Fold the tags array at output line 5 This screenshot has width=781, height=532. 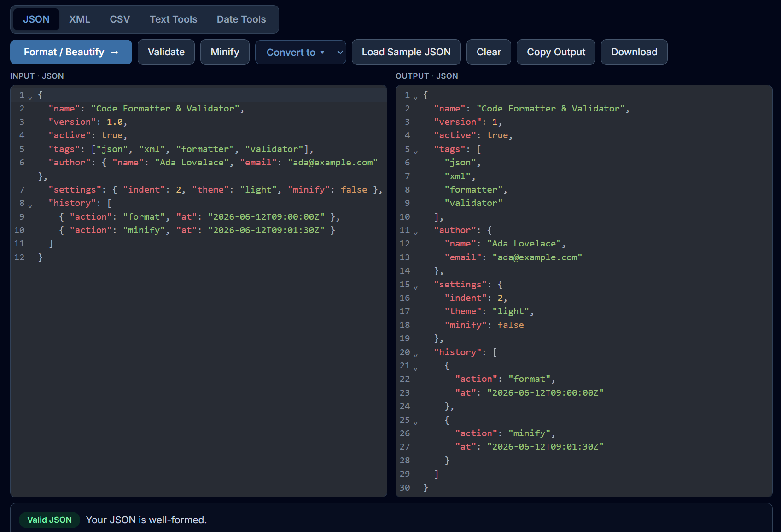click(415, 151)
